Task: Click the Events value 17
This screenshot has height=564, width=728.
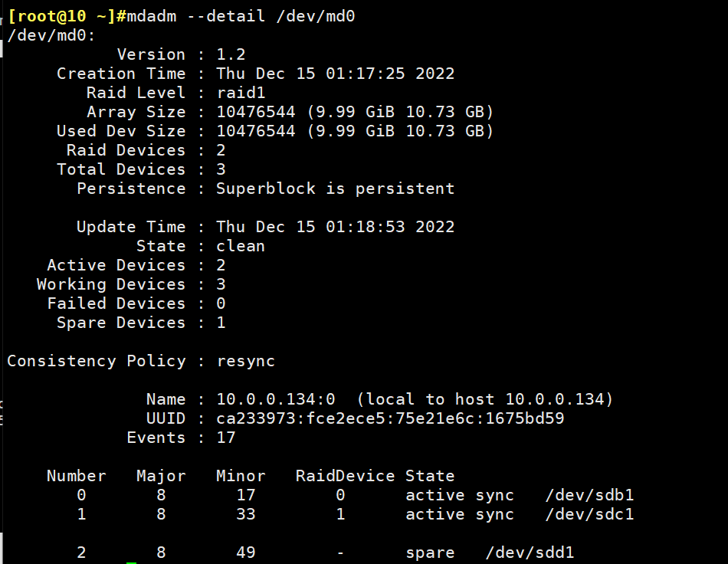Action: pos(226,438)
